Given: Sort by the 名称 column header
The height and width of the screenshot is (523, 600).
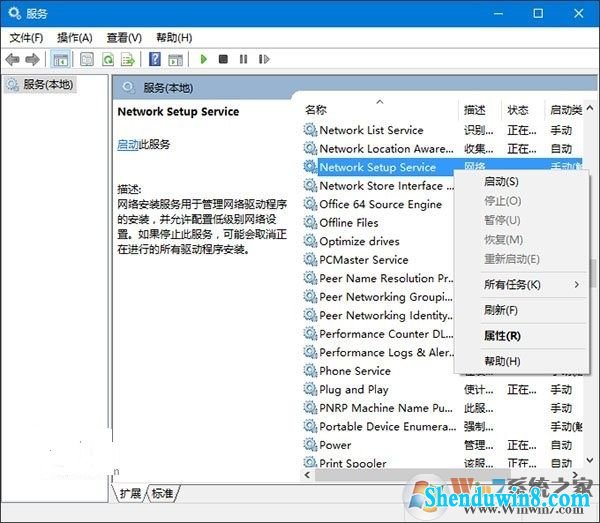Looking at the screenshot, I should pyautogui.click(x=381, y=110).
